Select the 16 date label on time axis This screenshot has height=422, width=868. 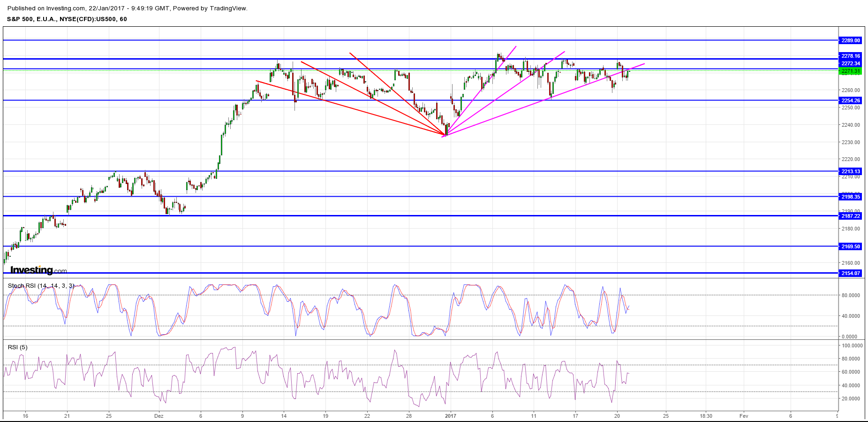point(25,416)
